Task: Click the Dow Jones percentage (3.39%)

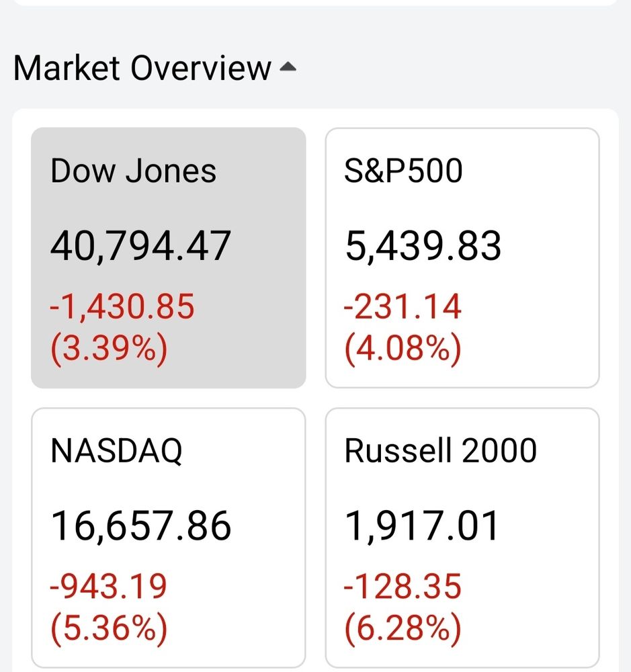Action: tap(108, 349)
